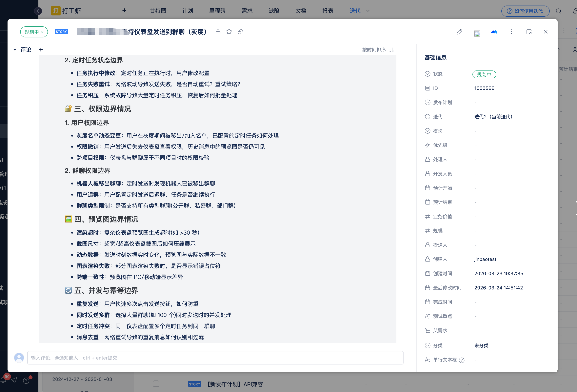577x392 pixels.
Task: Copy the story link icon
Action: pos(240,31)
